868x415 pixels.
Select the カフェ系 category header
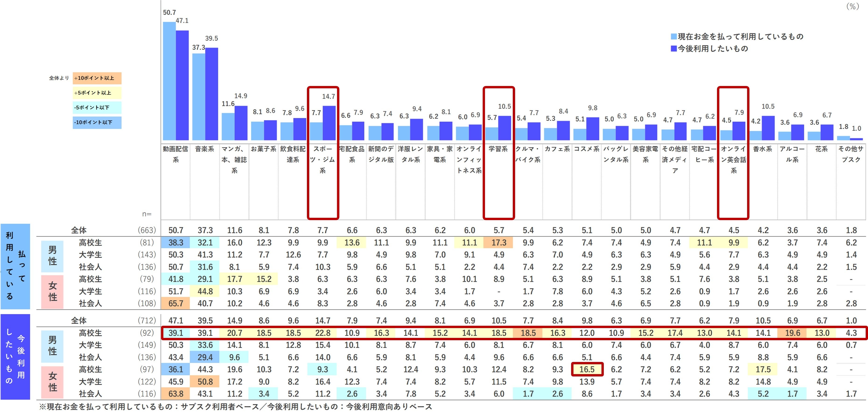click(x=557, y=149)
